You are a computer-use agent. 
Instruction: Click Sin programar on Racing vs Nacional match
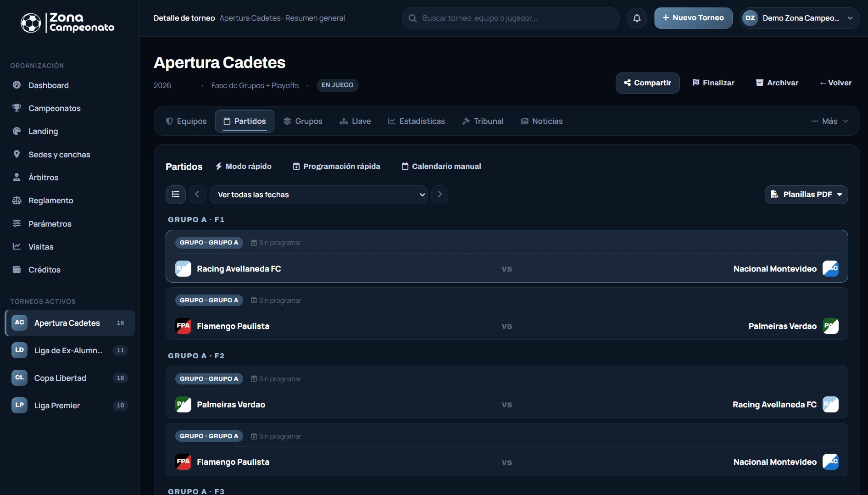click(276, 243)
